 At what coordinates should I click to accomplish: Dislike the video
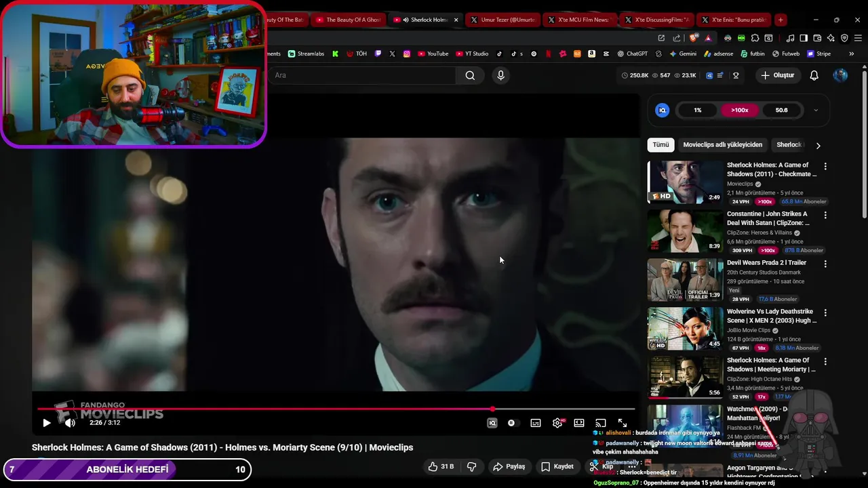[471, 466]
